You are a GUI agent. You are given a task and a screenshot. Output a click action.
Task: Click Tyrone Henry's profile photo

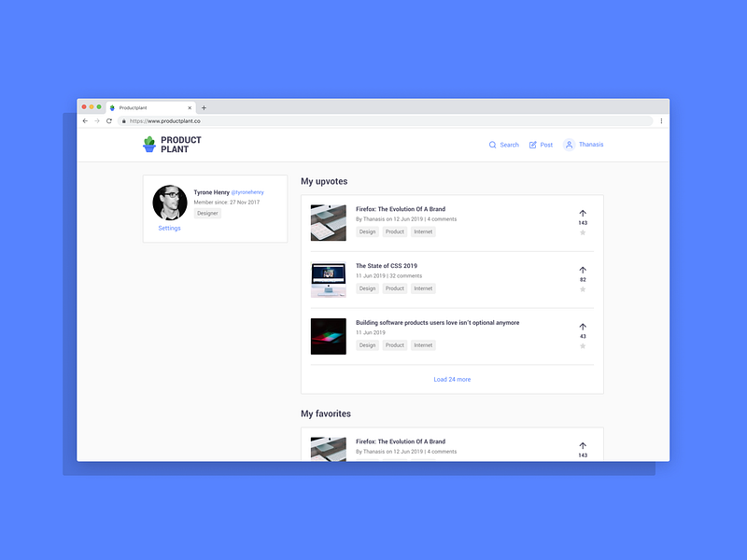[170, 203]
